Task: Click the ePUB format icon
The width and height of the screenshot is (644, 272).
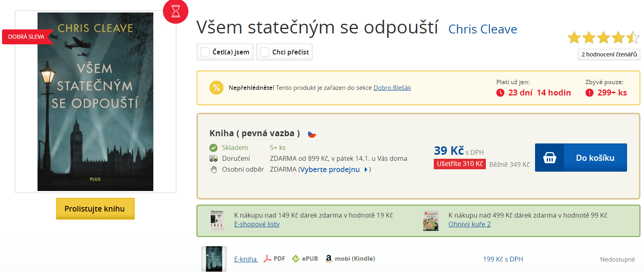Action: (296, 259)
